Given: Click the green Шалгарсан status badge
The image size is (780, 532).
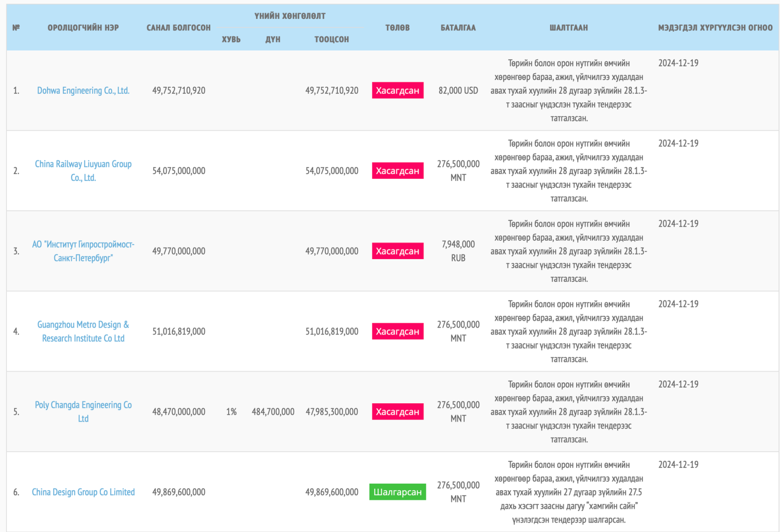Looking at the screenshot, I should (x=398, y=492).
